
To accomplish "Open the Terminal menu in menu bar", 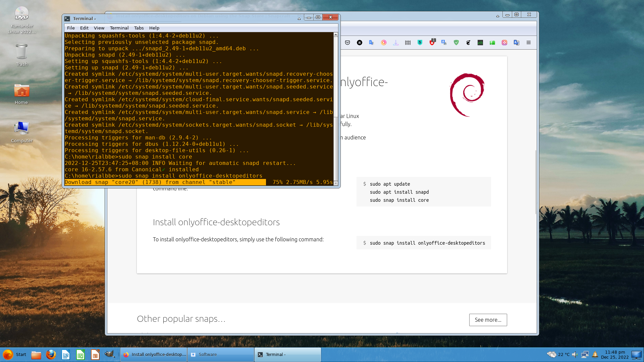I will point(119,28).
